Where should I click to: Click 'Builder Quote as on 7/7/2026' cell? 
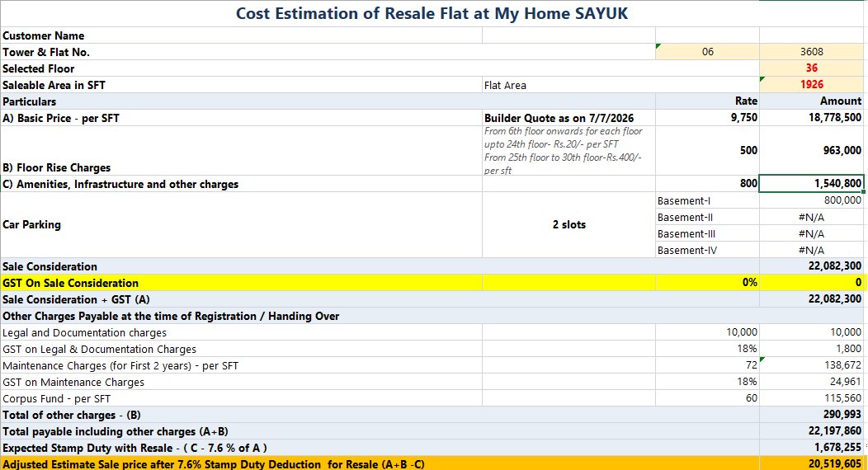tap(569, 118)
